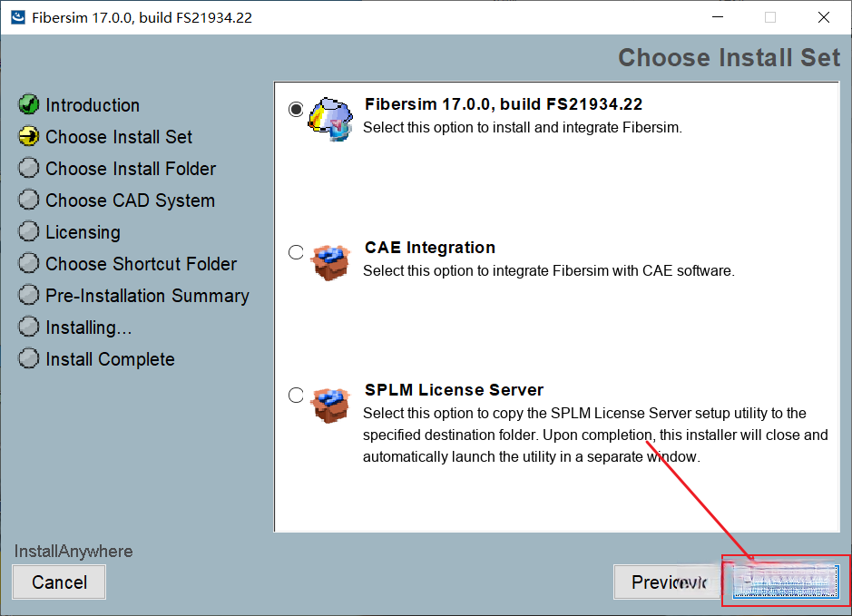Click the InstallAnywhere label above Cancel

(x=73, y=551)
